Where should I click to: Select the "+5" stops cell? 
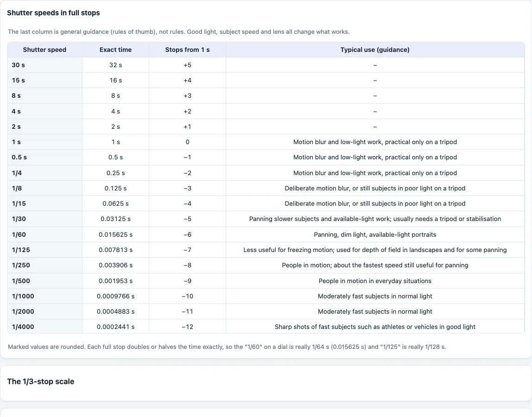(x=187, y=65)
